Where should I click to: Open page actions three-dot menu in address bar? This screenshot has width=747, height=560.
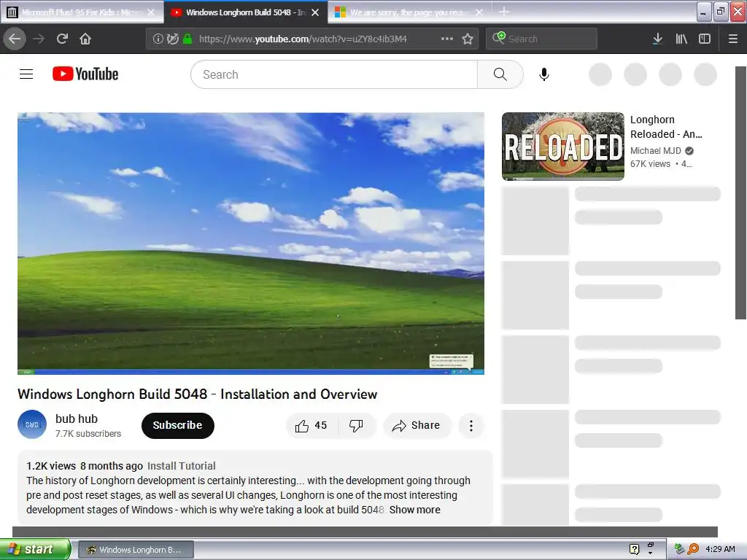(x=447, y=39)
